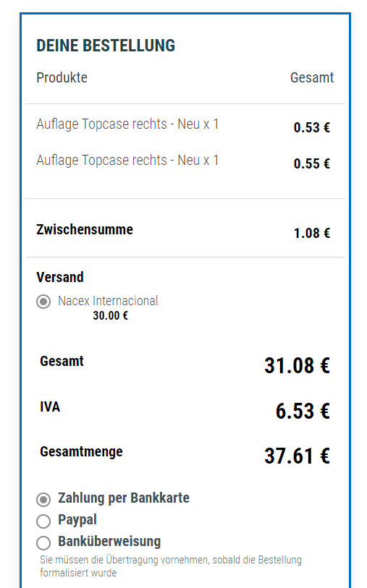Click the 30.00 € shipping cost
The height and width of the screenshot is (588, 367).
click(x=111, y=315)
